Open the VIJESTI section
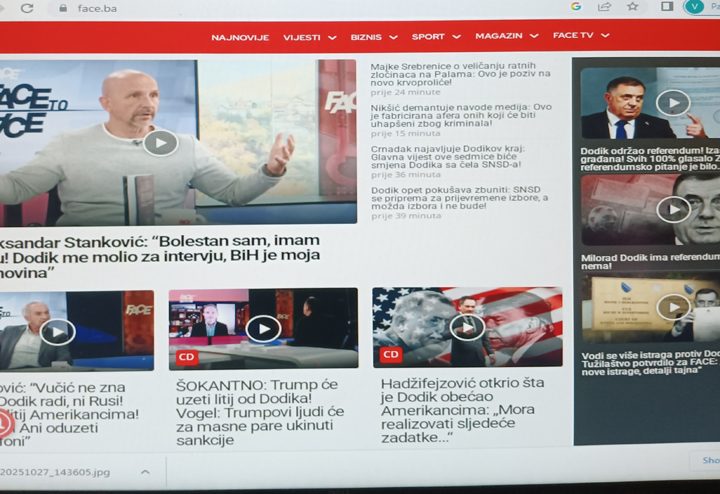Viewport: 720px width, 494px height. pos(302,38)
